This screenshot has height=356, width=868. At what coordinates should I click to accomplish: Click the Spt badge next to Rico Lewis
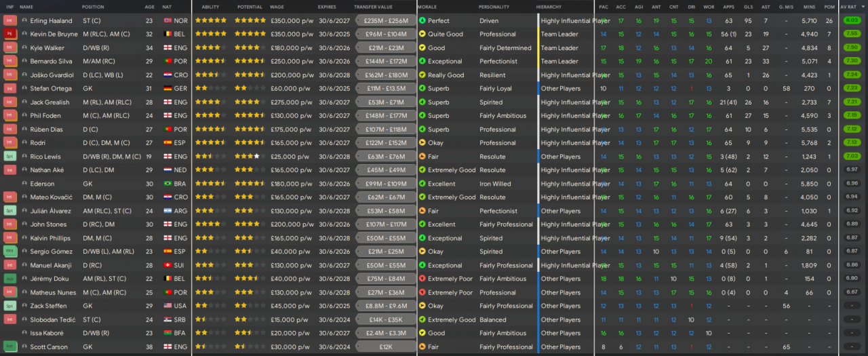(9, 156)
